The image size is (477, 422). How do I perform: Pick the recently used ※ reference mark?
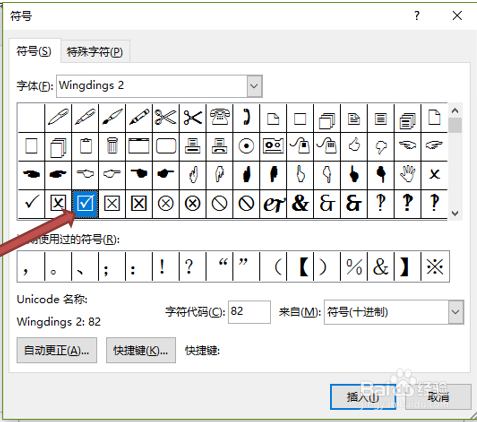tap(435, 267)
